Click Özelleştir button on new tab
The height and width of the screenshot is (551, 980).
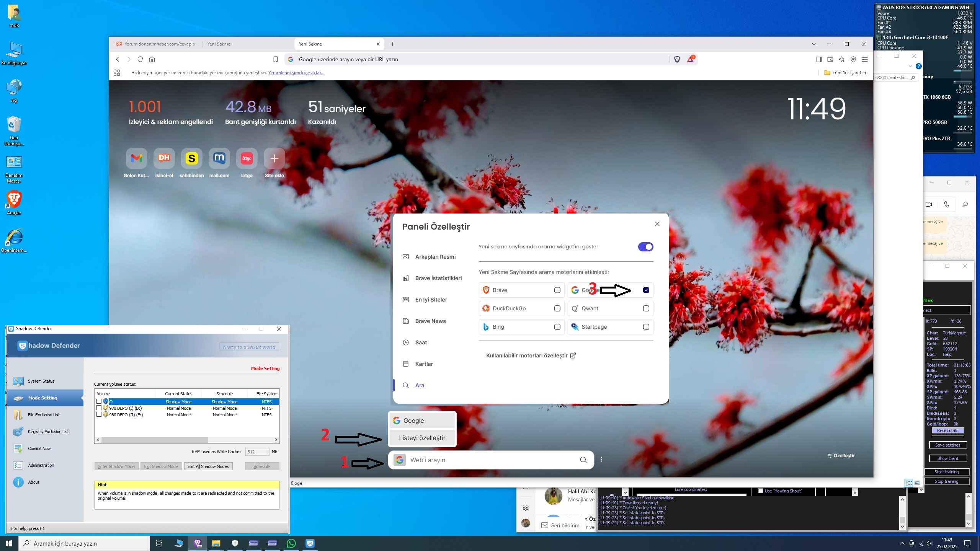point(841,456)
